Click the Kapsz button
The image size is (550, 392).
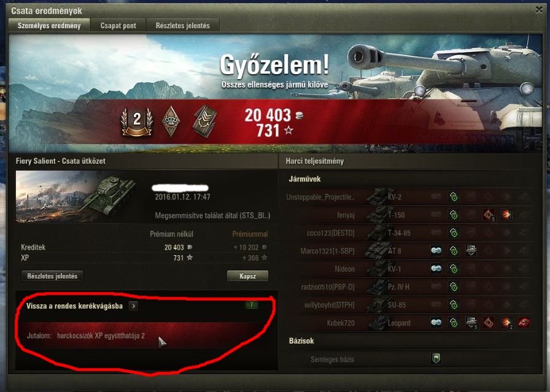(x=247, y=276)
